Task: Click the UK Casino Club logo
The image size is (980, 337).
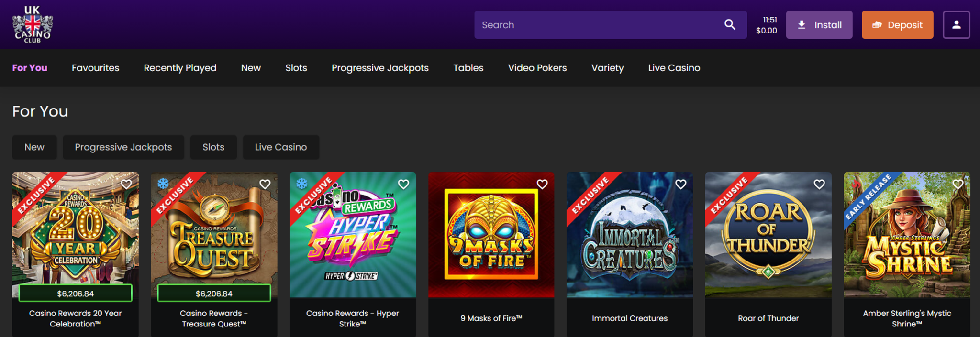Action: (32, 25)
